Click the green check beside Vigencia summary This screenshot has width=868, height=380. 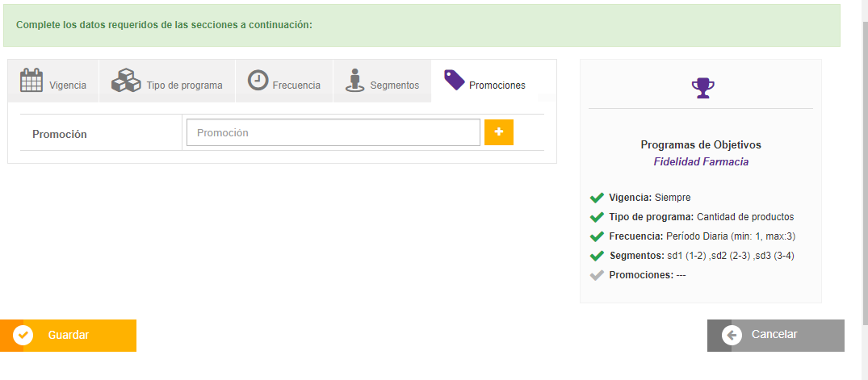597,198
